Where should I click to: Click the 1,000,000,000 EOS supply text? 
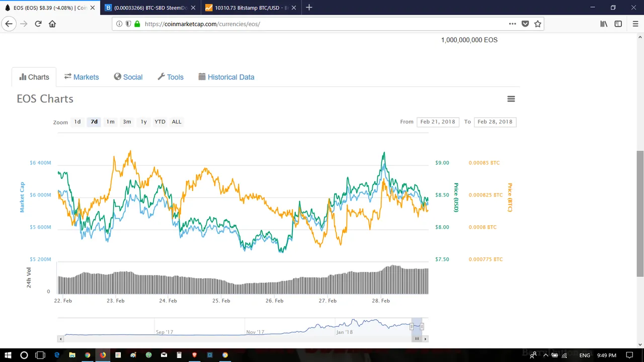click(x=469, y=40)
